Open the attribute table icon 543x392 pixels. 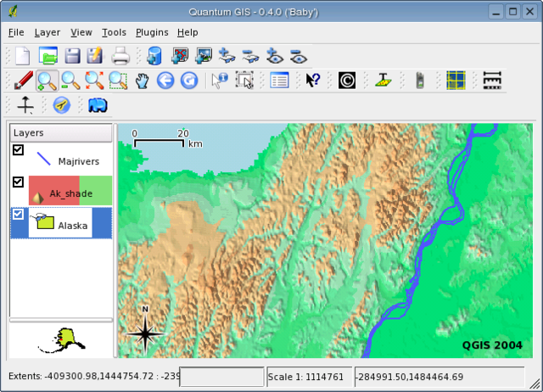[x=279, y=81]
